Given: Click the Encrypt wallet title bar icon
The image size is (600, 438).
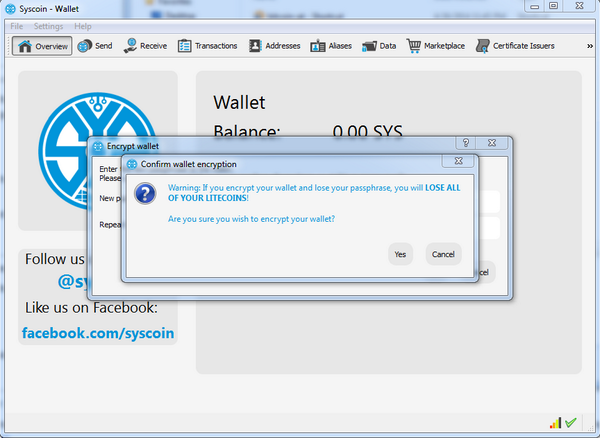Looking at the screenshot, I should click(x=98, y=146).
